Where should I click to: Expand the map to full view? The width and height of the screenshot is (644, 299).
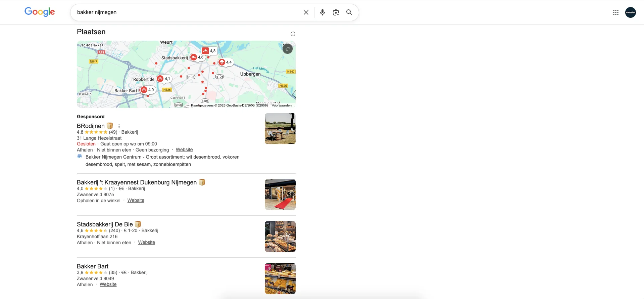[287, 49]
